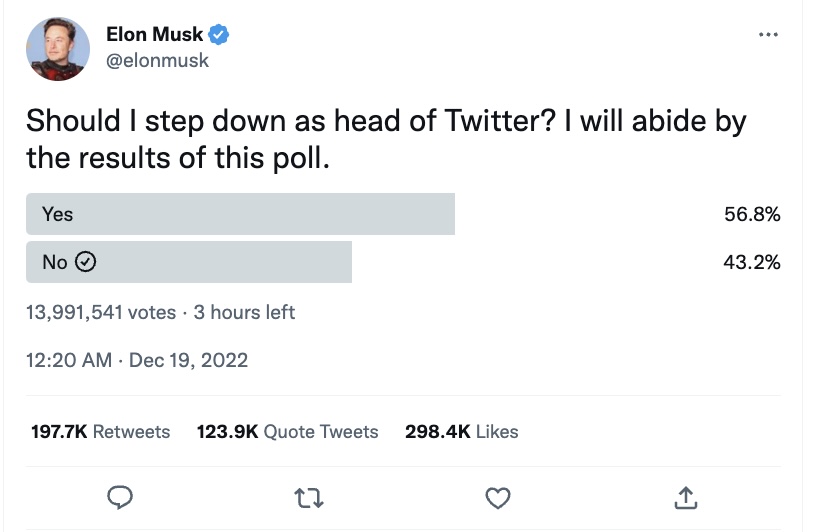Click the checkmark icon beside No
824x532 pixels.
point(86,262)
